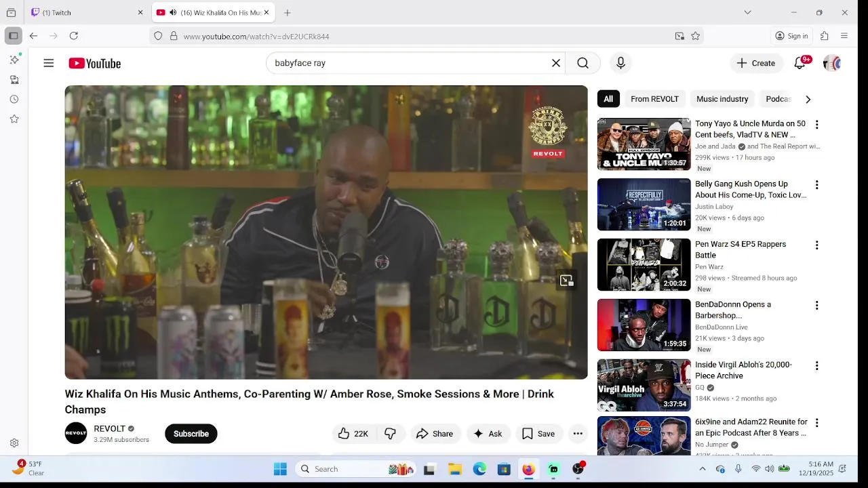Open Belly Gang Kush video thumbnail

coord(644,204)
